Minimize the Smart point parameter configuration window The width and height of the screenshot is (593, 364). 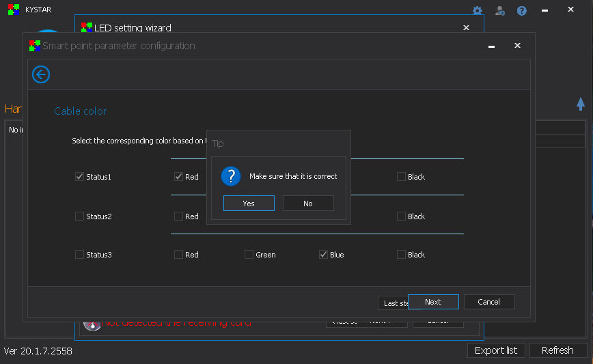[x=491, y=46]
